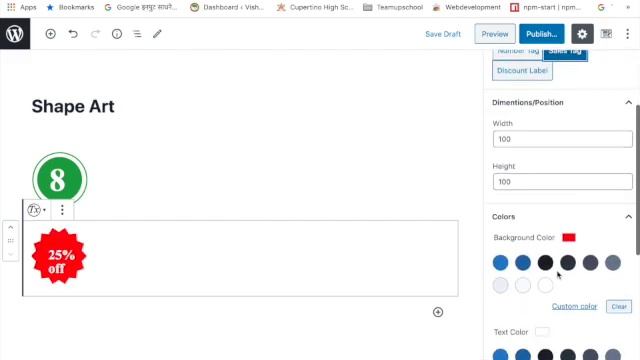Pick the black background swatch

545,263
